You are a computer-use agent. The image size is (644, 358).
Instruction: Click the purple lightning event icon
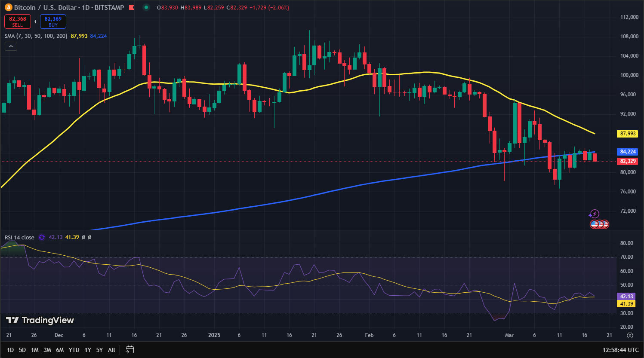tap(594, 214)
